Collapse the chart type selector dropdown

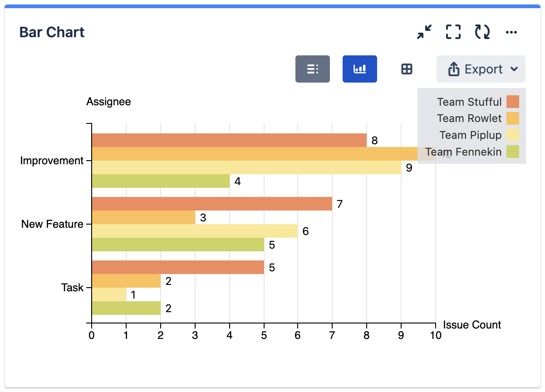pos(515,69)
